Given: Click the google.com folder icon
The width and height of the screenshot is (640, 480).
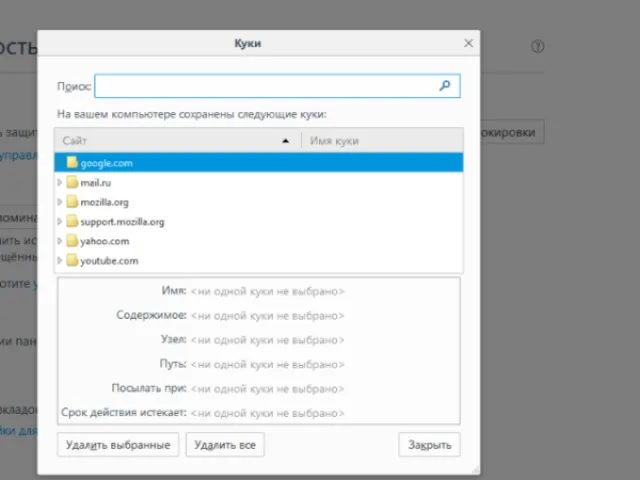Looking at the screenshot, I should click(72, 162).
